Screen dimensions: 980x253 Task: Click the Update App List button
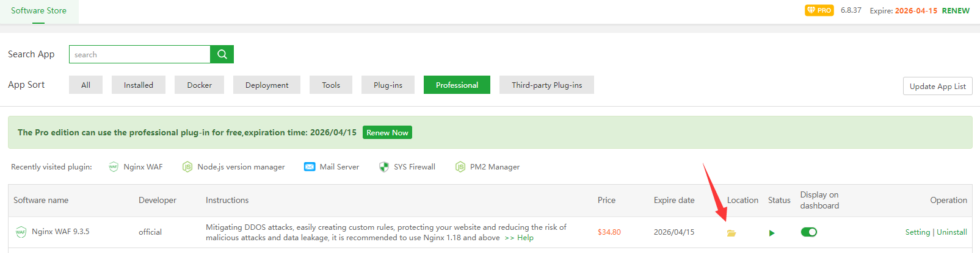pos(937,86)
